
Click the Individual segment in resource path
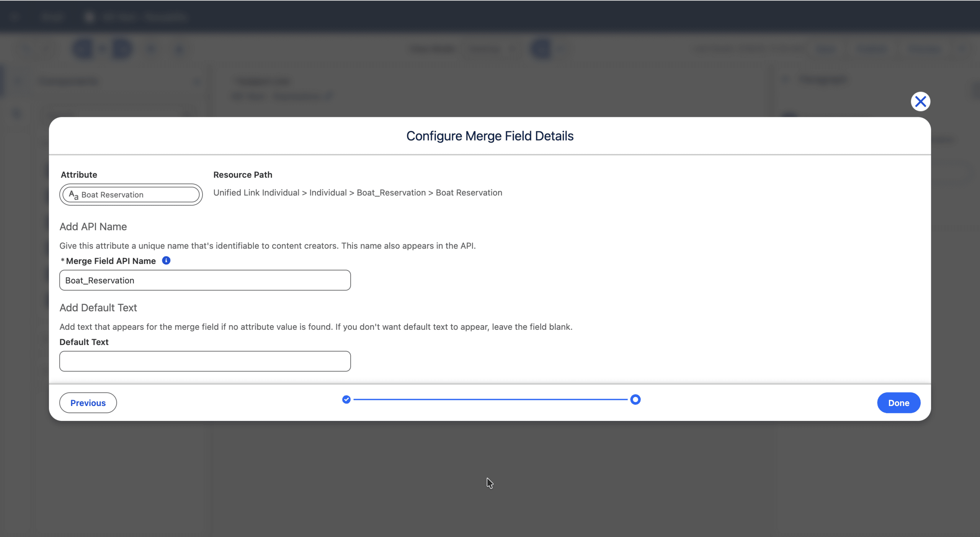(328, 193)
